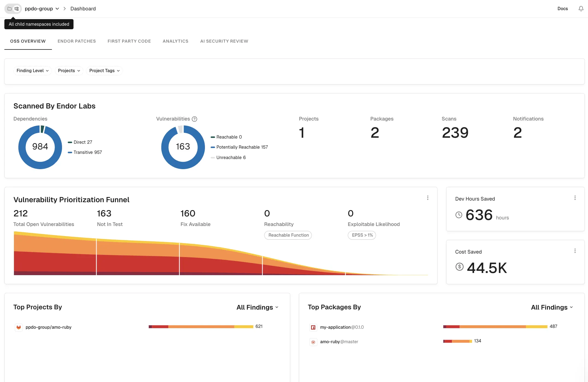Click the Scanned By Endor Labs heading

(x=54, y=106)
